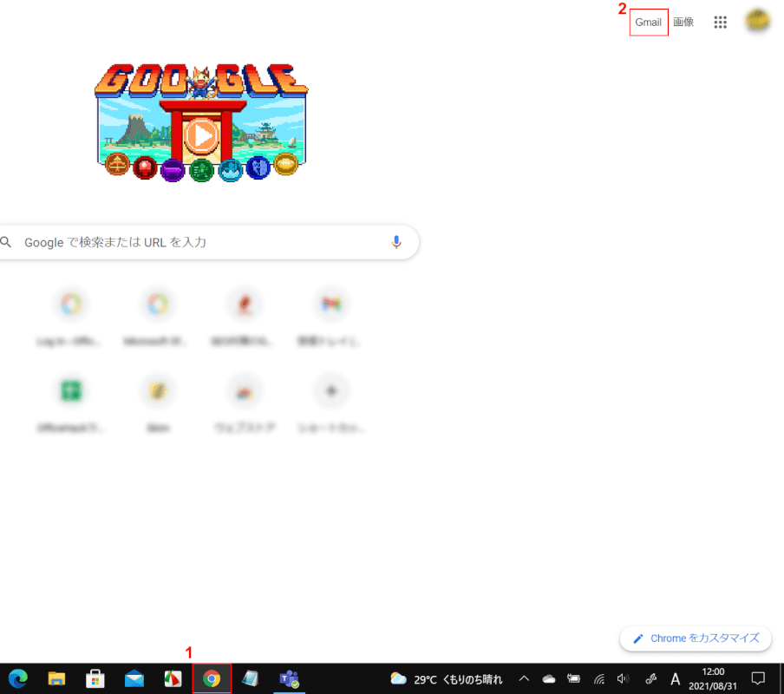
Task: Open the Action Center notification icon
Action: tap(758, 678)
